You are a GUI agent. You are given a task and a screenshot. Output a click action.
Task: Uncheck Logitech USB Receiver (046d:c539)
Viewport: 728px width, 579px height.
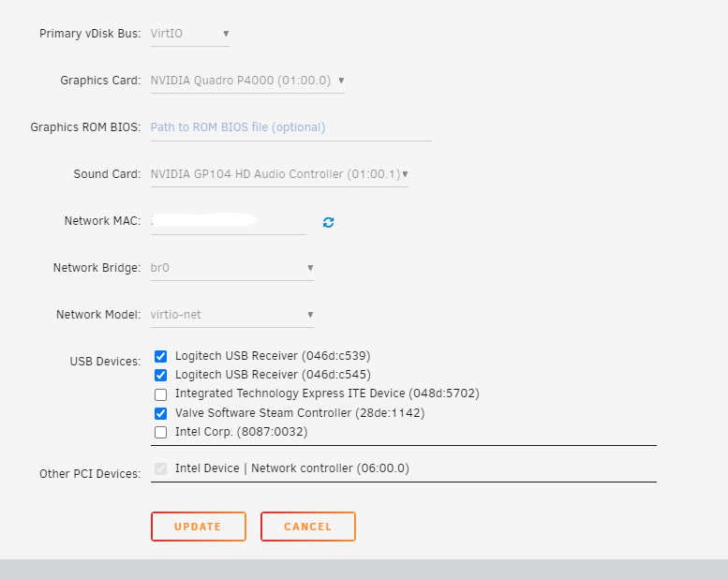[160, 356]
